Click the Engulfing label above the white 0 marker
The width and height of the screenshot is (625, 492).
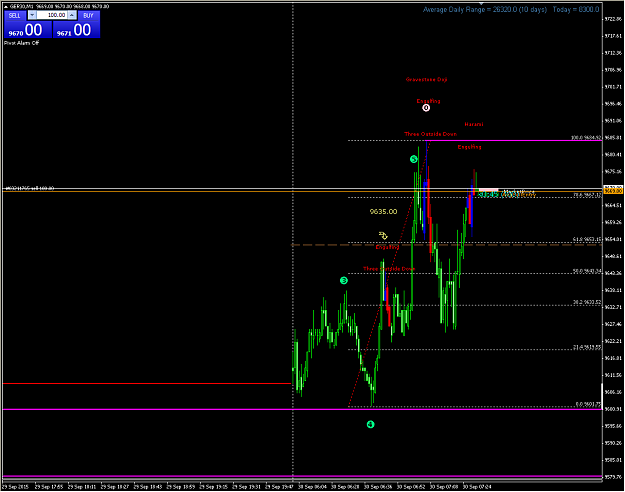(x=428, y=101)
